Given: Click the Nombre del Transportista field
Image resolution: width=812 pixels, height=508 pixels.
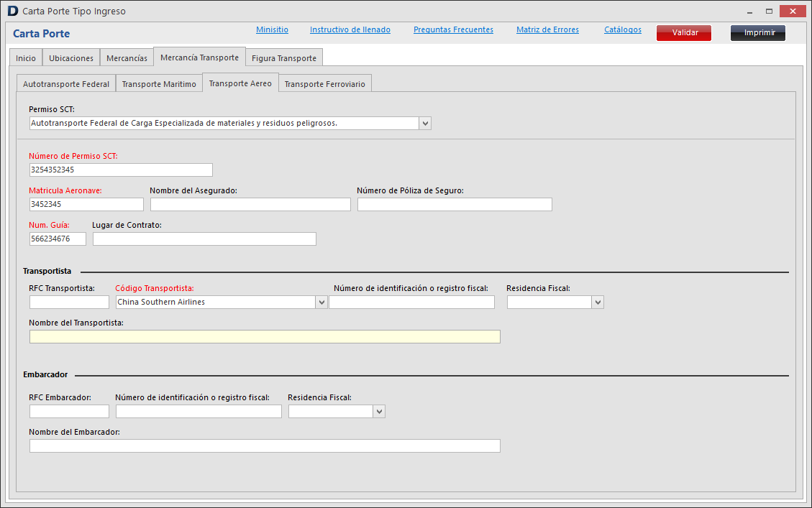Looking at the screenshot, I should [x=265, y=337].
